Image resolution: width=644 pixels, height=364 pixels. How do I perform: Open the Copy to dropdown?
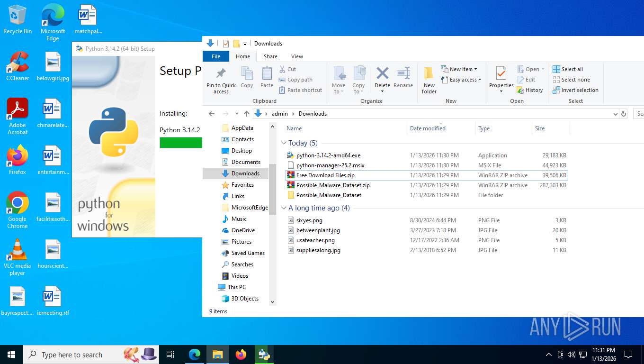click(359, 80)
